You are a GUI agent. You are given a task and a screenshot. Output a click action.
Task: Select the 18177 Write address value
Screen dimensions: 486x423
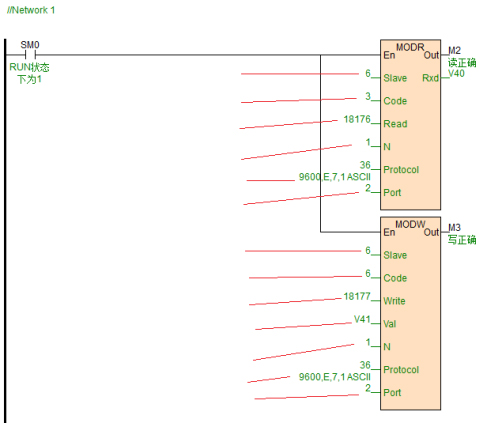(x=357, y=296)
